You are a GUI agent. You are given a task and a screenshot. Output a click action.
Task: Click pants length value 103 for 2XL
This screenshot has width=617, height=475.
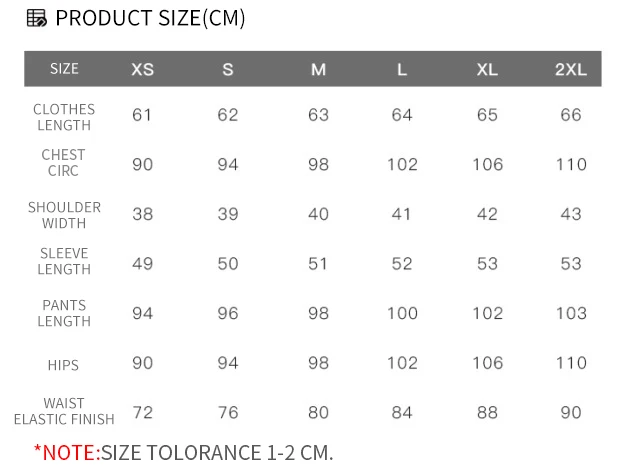571,313
